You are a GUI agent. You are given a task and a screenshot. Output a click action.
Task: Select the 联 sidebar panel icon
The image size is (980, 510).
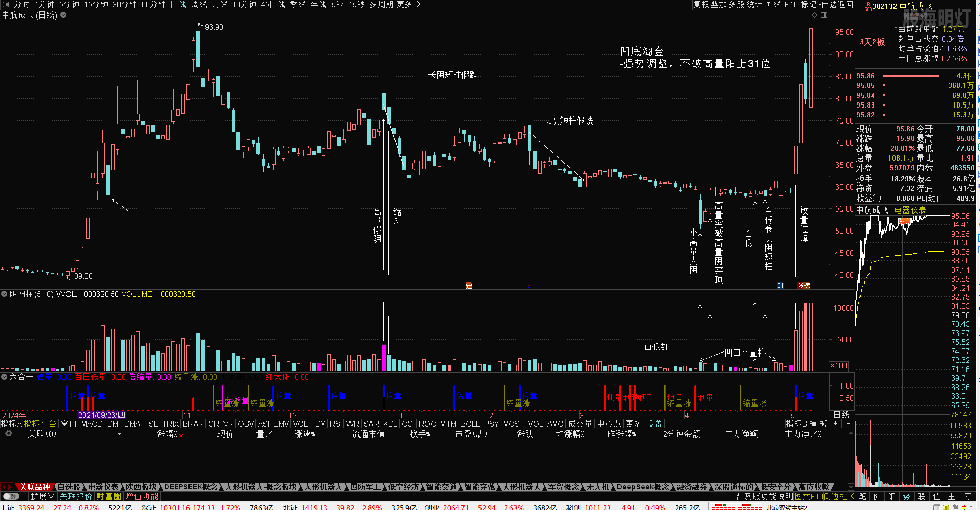922,496
